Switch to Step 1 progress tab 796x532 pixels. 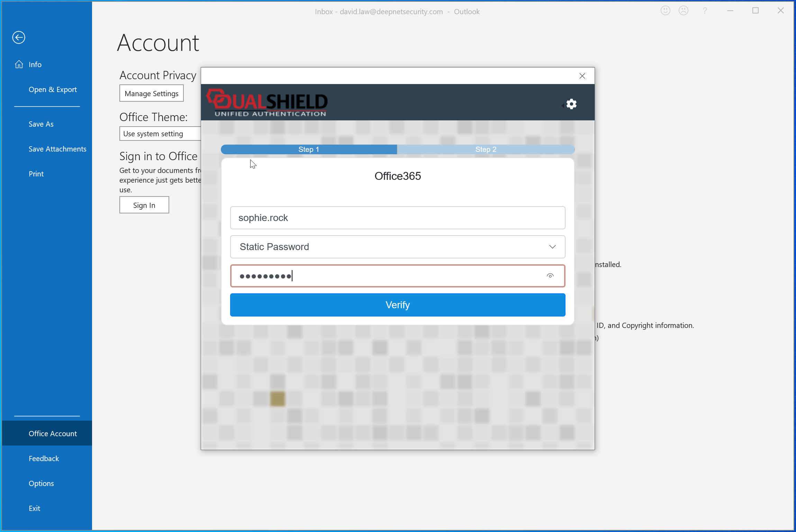pos(309,149)
